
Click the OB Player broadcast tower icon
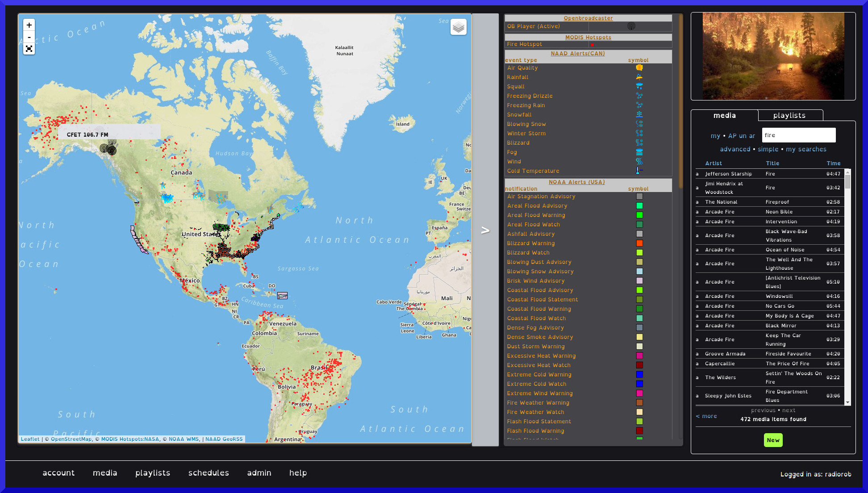point(631,26)
